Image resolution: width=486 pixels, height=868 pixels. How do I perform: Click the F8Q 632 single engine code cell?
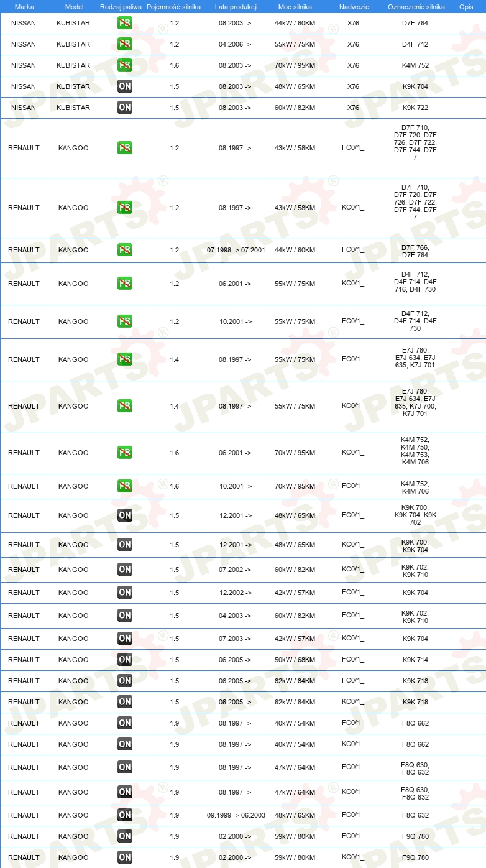pos(415,815)
